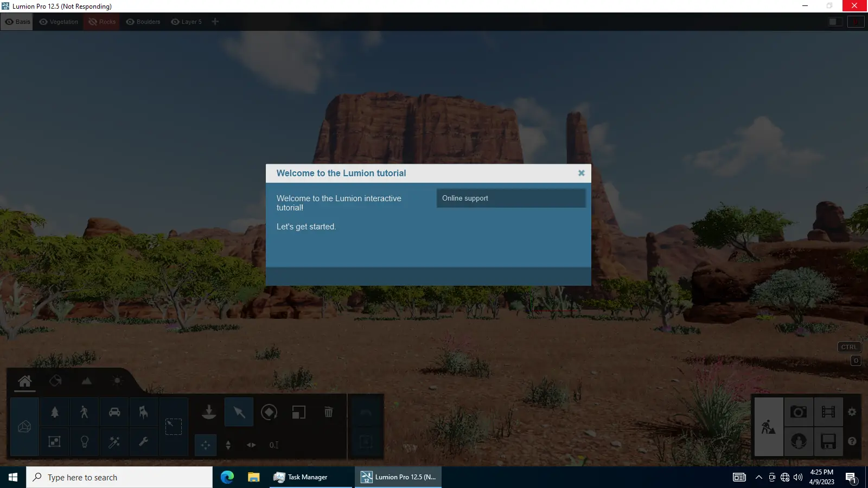Toggle visibility of Basis layer

pos(9,22)
